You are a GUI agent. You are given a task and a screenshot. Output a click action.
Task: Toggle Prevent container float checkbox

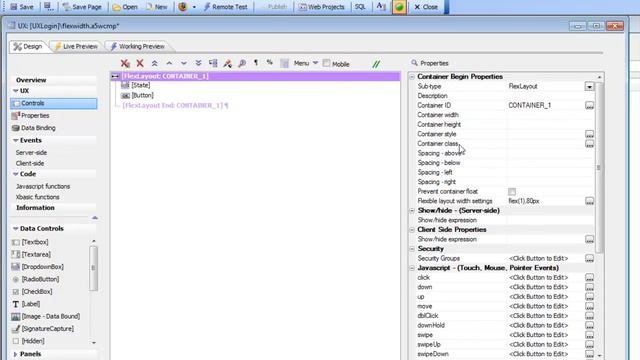(512, 191)
